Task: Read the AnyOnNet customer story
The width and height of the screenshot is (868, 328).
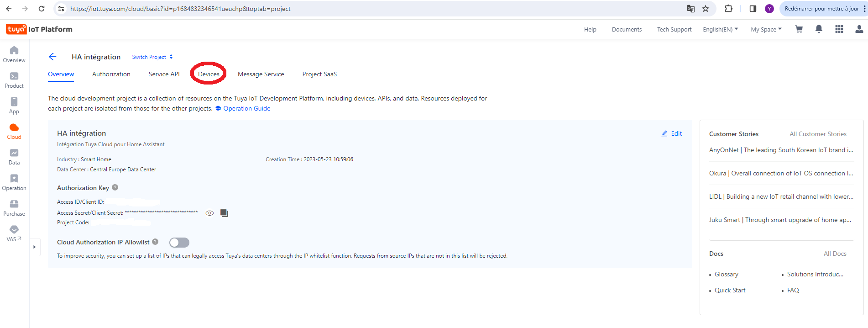Action: [781, 150]
